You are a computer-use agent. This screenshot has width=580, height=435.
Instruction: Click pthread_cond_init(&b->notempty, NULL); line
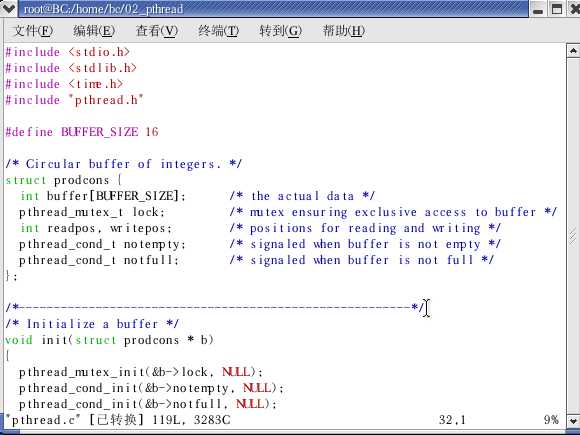click(151, 388)
